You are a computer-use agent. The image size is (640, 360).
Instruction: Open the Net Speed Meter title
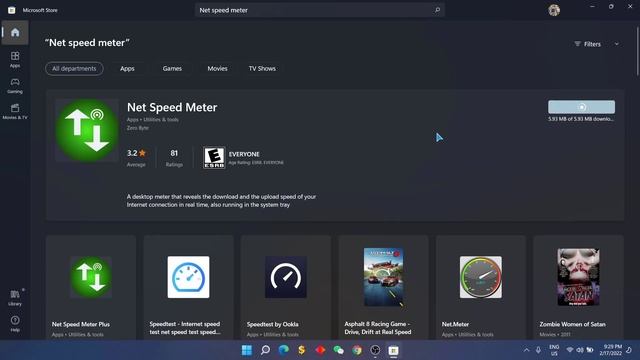[172, 107]
